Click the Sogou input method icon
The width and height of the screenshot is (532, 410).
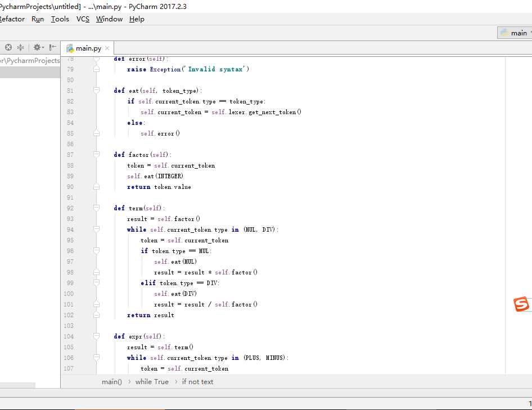pos(521,304)
